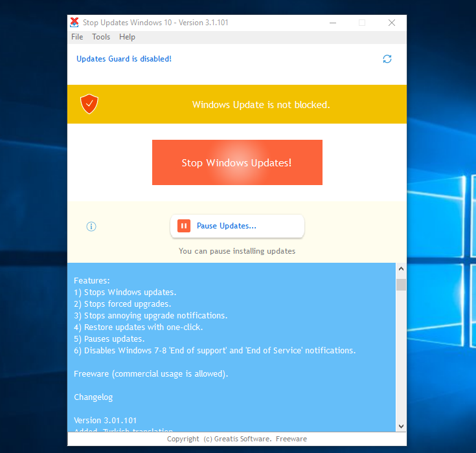Open the Tools menu

(x=101, y=37)
